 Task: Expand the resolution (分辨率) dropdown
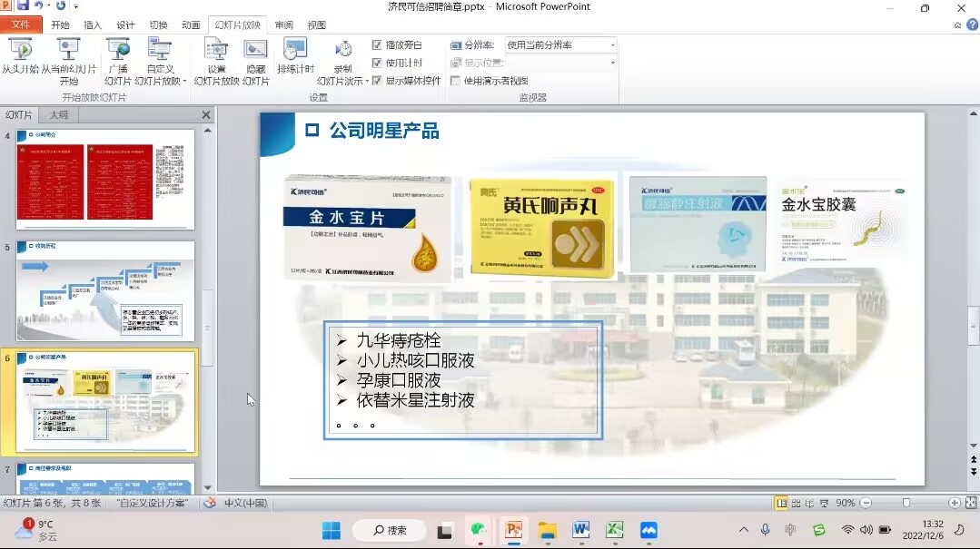pyautogui.click(x=612, y=45)
